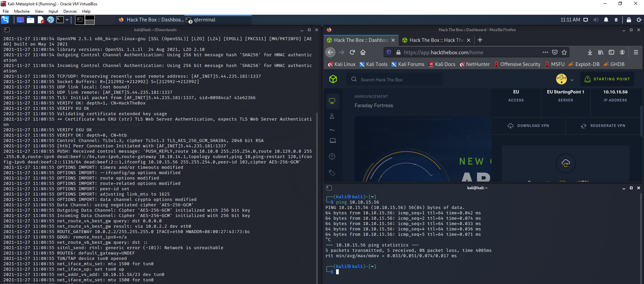Launch the terminal emulator panel icon
The height and width of the screenshot is (284, 644).
60,20
